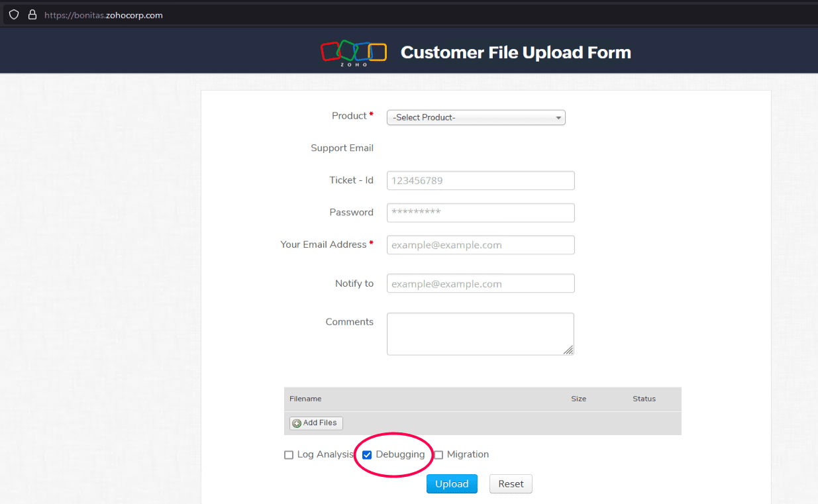The width and height of the screenshot is (818, 504).
Task: Focus the Ticket - Id input field
Action: (x=480, y=181)
